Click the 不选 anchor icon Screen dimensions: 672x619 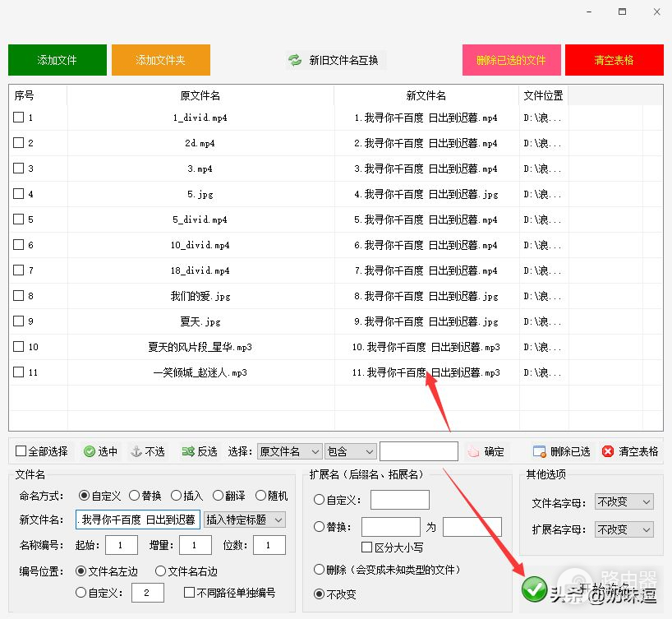(x=136, y=451)
